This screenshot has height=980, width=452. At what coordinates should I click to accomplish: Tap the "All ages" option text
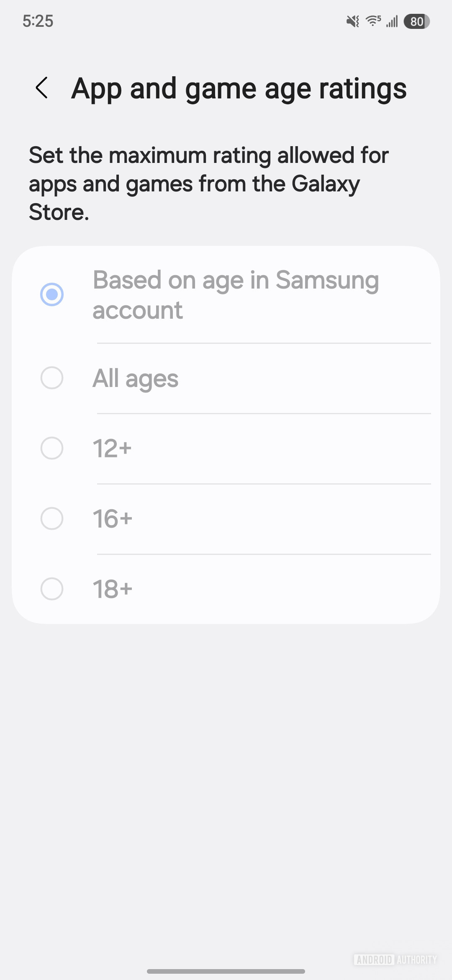tap(136, 379)
